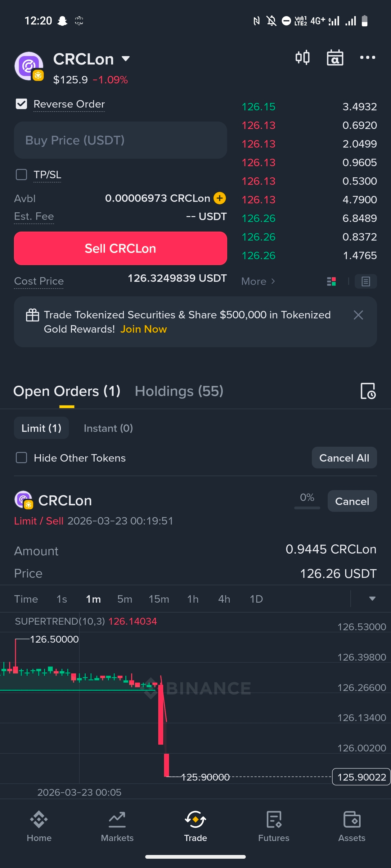This screenshot has height=868, width=391.
Task: Switch to the Holdings (55) tab
Action: click(179, 391)
